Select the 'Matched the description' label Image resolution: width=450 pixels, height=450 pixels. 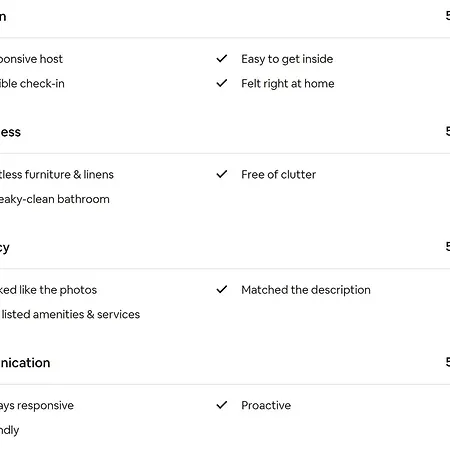point(306,290)
